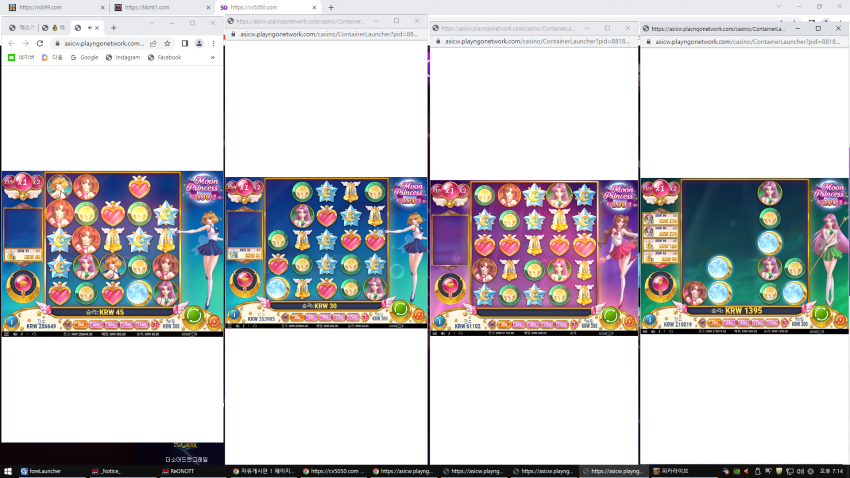Share this page from the address bar
Screen dimensions: 850x478
tap(153, 43)
